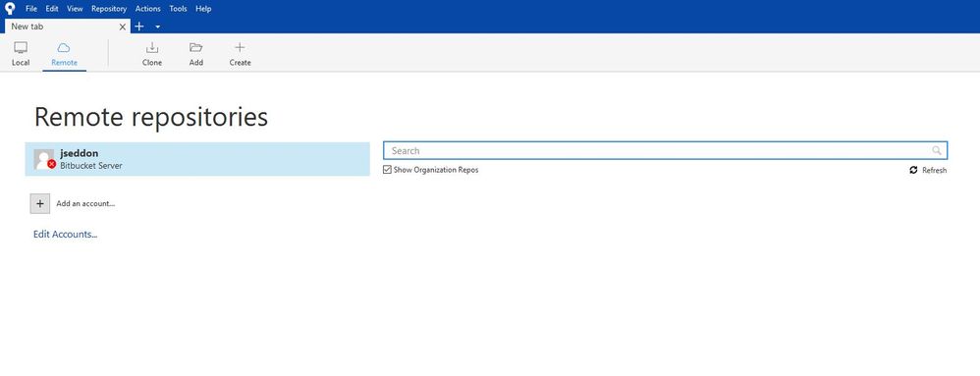Select the jseddon account name

80,153
